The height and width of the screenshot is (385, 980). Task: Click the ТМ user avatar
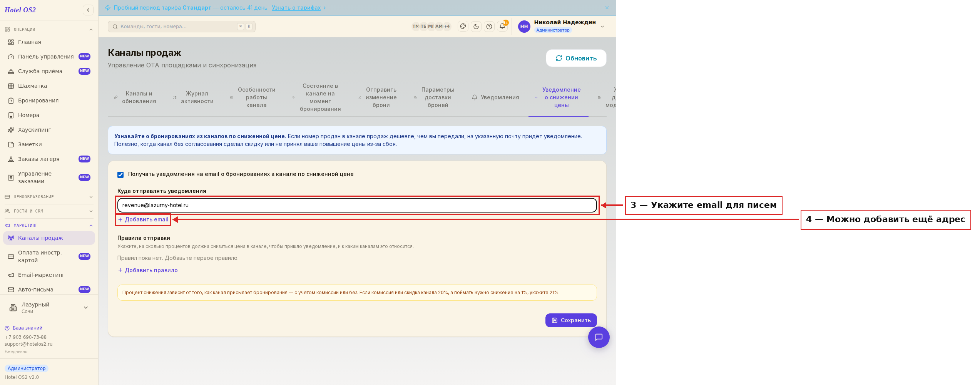coord(416,27)
